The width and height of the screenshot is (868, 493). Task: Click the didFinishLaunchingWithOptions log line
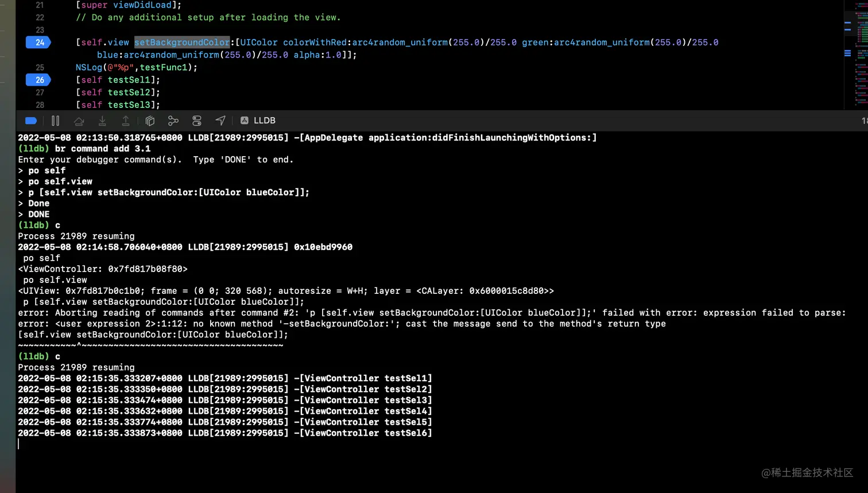(x=307, y=138)
